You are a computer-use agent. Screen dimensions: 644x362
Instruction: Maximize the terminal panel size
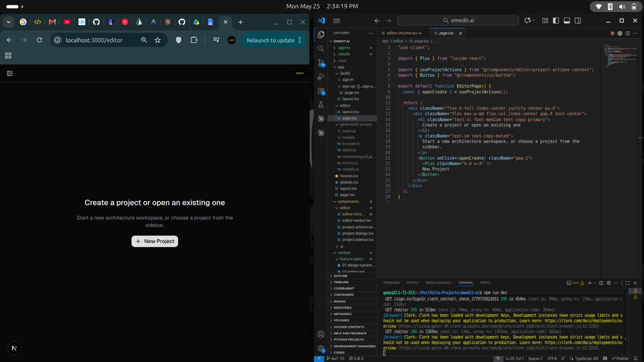pos(627,283)
